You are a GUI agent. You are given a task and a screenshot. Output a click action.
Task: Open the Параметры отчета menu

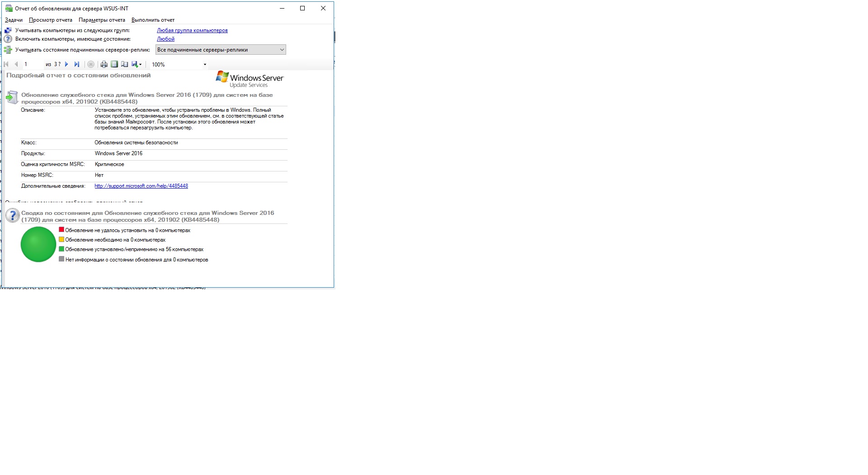[x=102, y=20]
